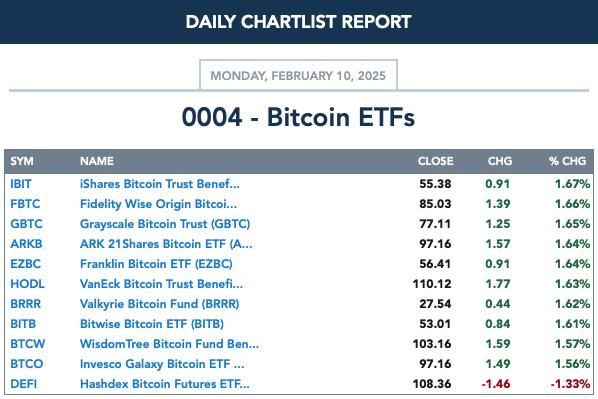Open the BTCW symbol link

(27, 344)
